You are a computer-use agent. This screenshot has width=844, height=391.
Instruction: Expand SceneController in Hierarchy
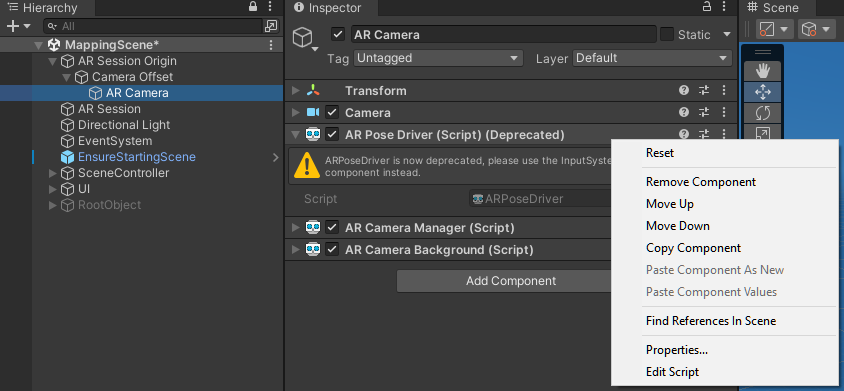tap(52, 173)
